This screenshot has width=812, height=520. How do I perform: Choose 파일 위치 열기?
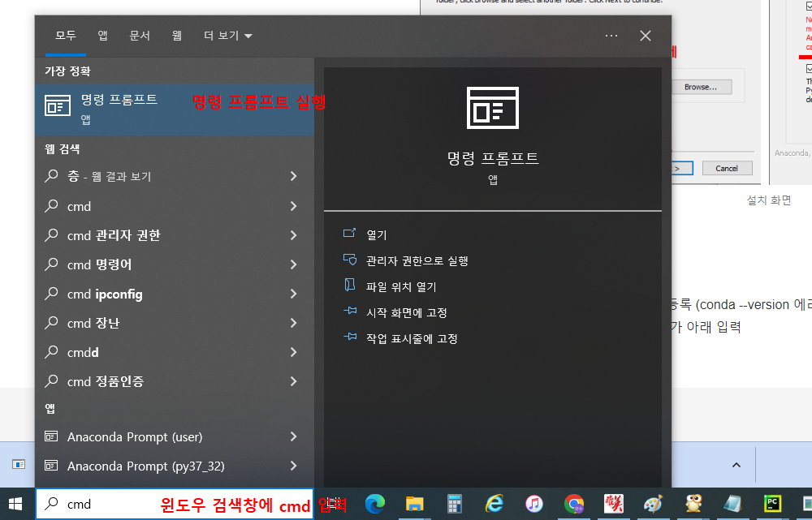point(401,286)
